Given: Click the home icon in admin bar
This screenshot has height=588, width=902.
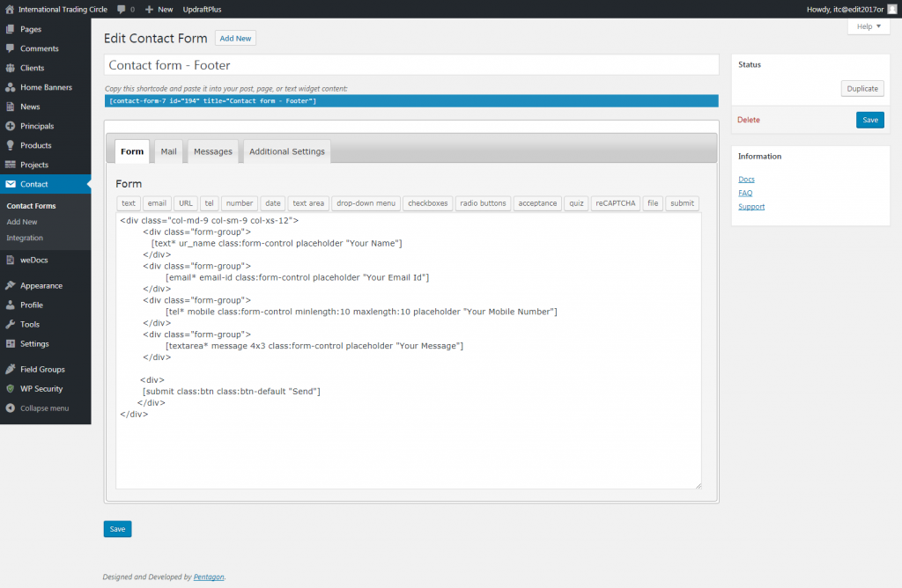Looking at the screenshot, I should pyautogui.click(x=10, y=9).
